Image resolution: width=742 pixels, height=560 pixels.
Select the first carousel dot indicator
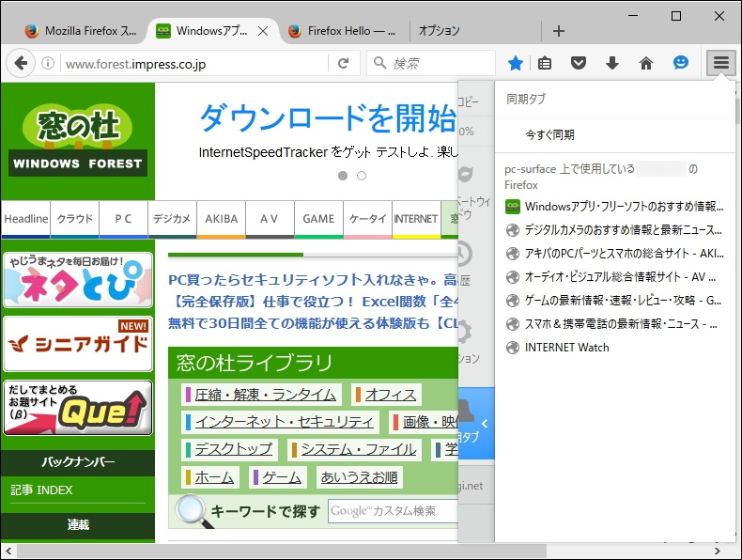coord(343,176)
